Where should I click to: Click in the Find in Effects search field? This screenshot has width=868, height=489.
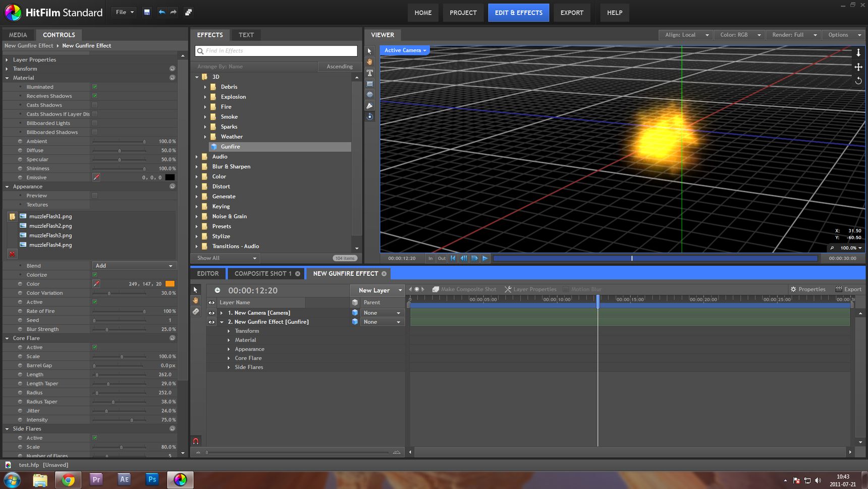click(x=276, y=51)
